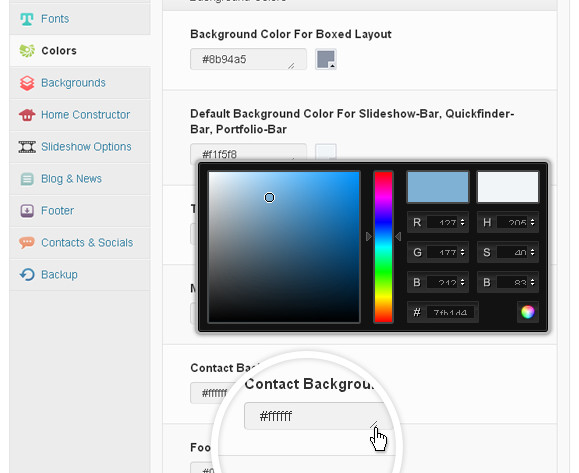579x473 pixels.
Task: Open Slideshow Options menu item
Action: pos(86,147)
